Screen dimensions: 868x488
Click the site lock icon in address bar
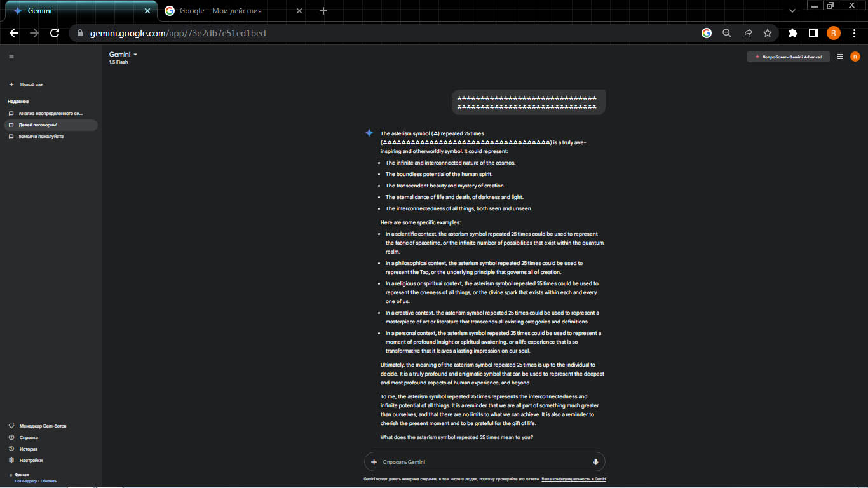[x=80, y=33]
